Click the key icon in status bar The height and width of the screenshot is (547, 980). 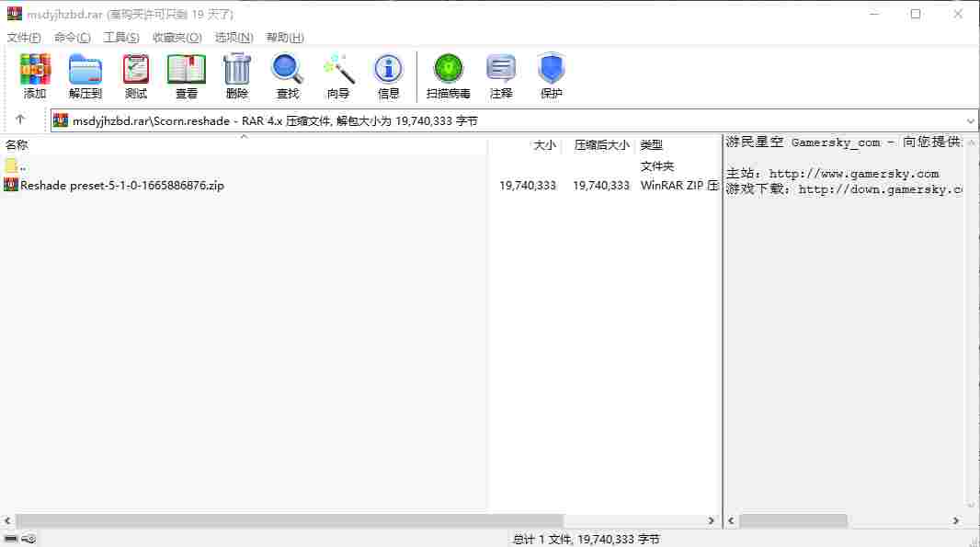[28, 538]
